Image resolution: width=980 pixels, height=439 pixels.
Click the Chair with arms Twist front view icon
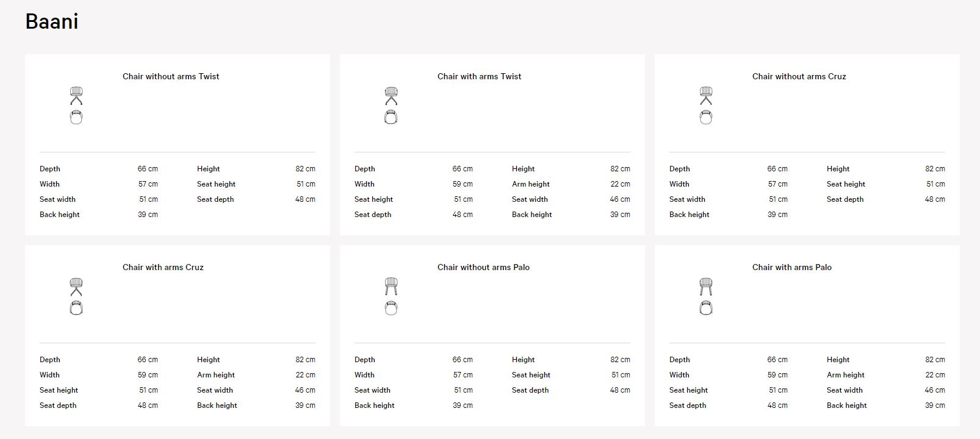391,96
